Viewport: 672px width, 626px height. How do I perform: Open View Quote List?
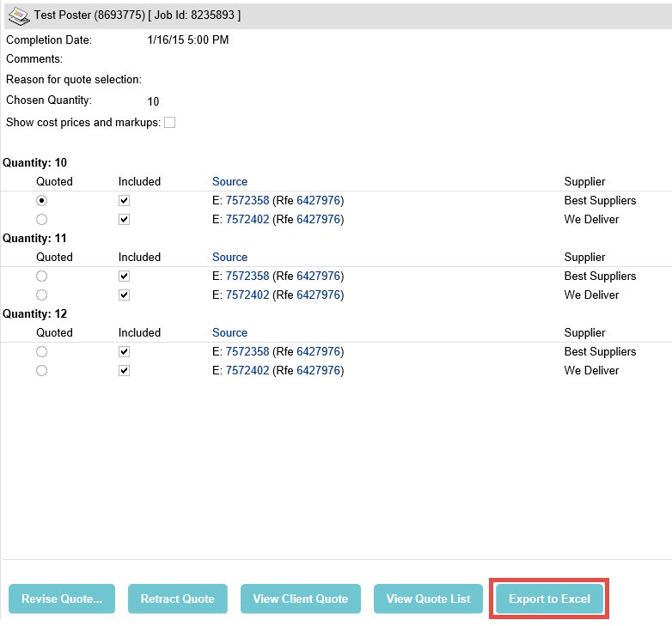(x=428, y=599)
